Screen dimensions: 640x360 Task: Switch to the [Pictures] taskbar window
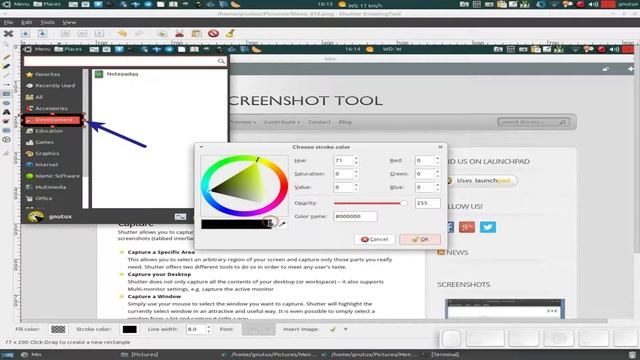(140, 354)
